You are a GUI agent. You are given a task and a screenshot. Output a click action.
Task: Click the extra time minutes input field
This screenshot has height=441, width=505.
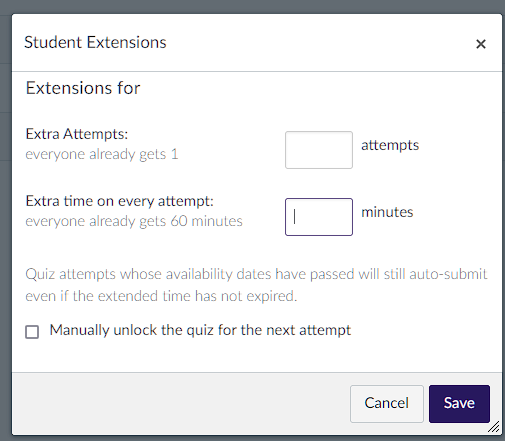point(319,217)
